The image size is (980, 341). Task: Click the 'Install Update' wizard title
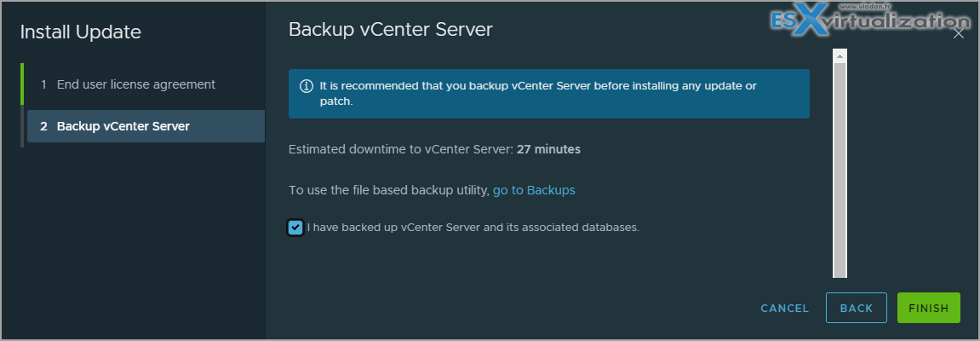pos(81,32)
